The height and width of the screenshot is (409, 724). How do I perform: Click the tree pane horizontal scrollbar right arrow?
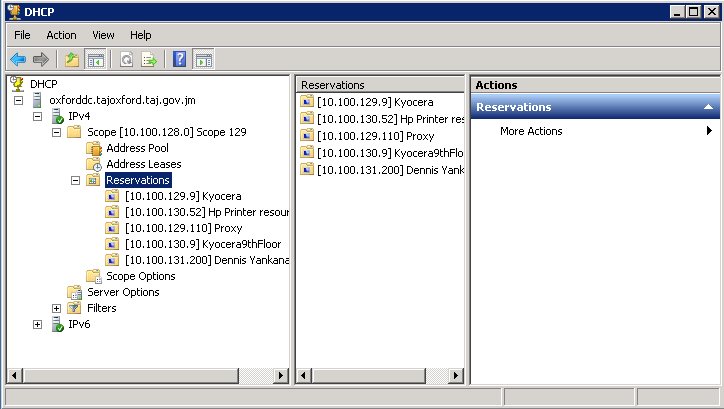point(280,376)
